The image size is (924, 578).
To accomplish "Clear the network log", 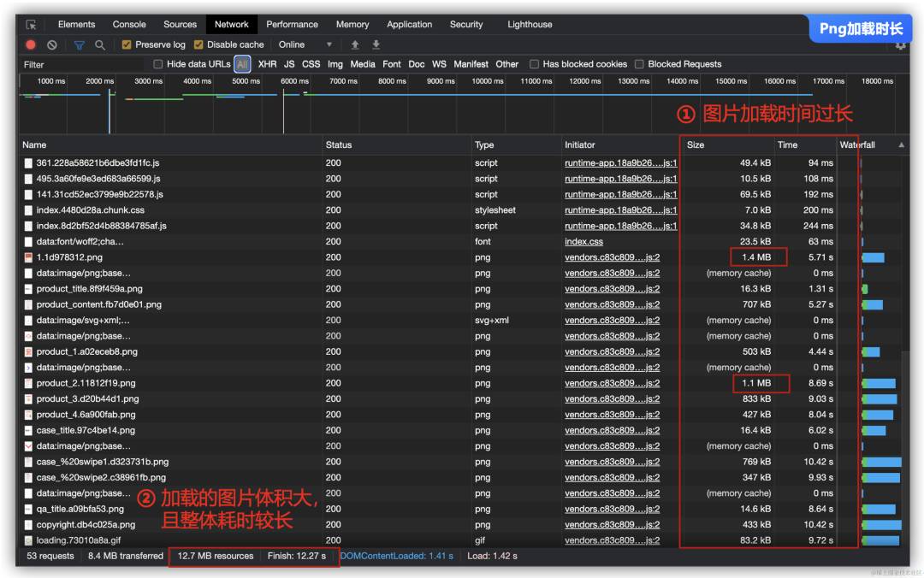I will tap(52, 44).
